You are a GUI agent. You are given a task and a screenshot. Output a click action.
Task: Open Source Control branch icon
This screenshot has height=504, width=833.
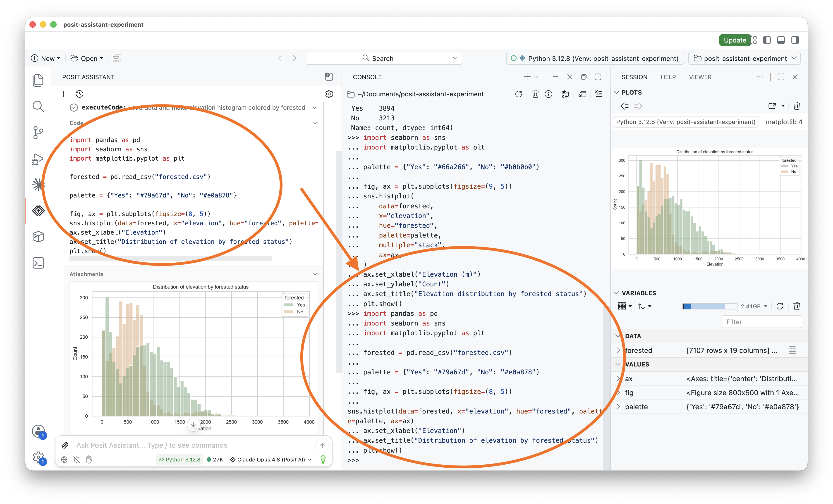38,132
